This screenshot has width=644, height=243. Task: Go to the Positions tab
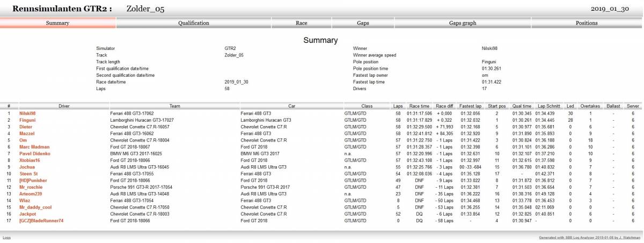coord(587,23)
